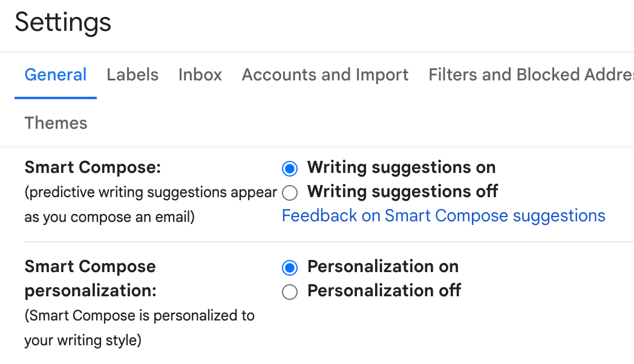Select the General settings tab
The width and height of the screenshot is (634, 364).
55,74
